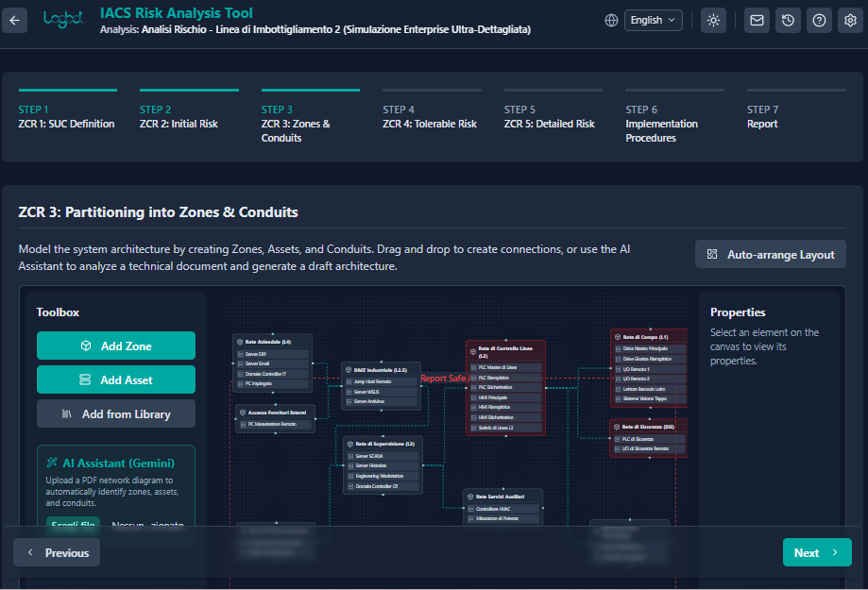
Task: Click the Add Zone button
Action: [x=116, y=346]
